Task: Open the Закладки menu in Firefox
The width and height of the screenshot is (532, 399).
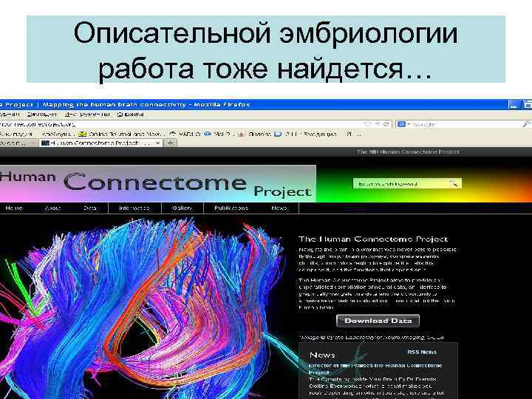Action: pyautogui.click(x=42, y=115)
